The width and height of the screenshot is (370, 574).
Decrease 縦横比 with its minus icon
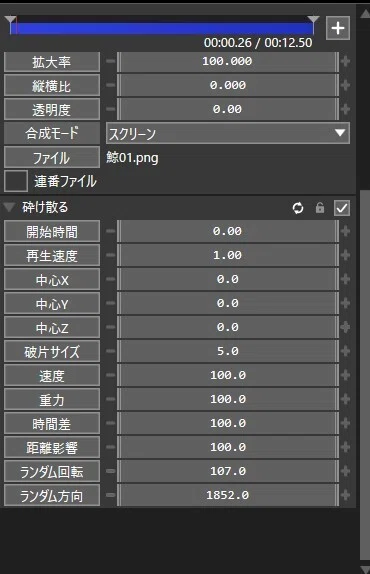coord(111,85)
